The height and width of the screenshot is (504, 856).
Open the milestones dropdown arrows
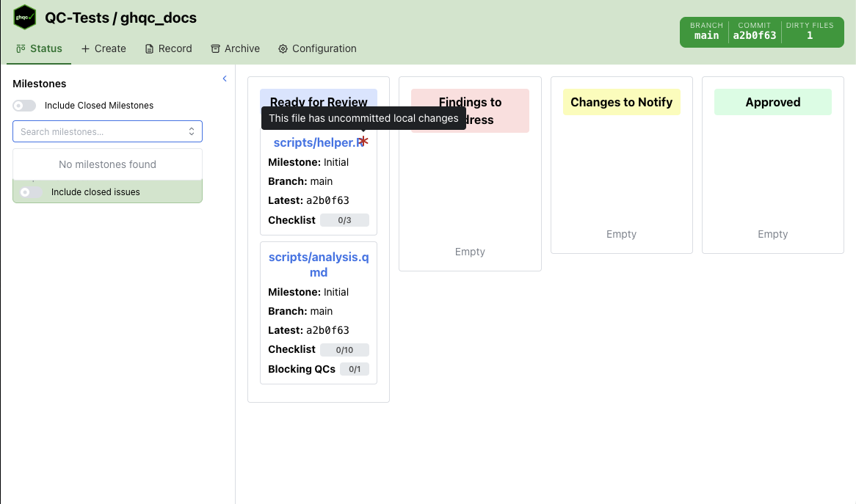192,132
